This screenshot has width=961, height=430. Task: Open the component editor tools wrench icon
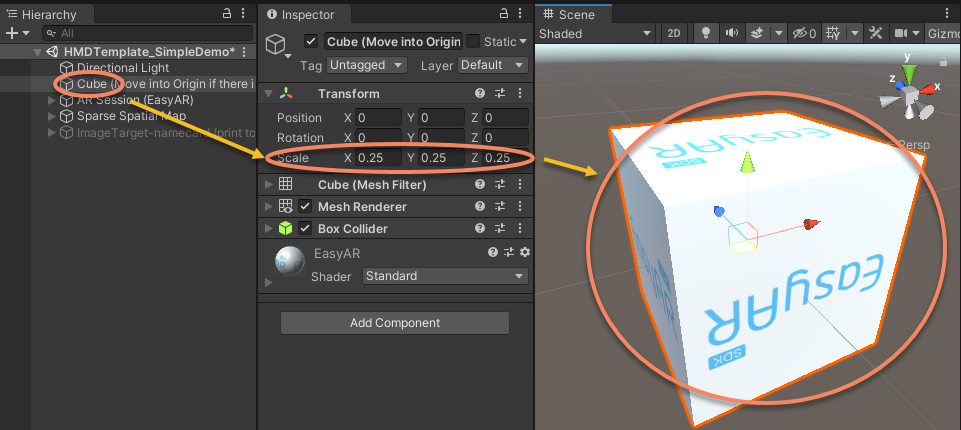pos(875,33)
